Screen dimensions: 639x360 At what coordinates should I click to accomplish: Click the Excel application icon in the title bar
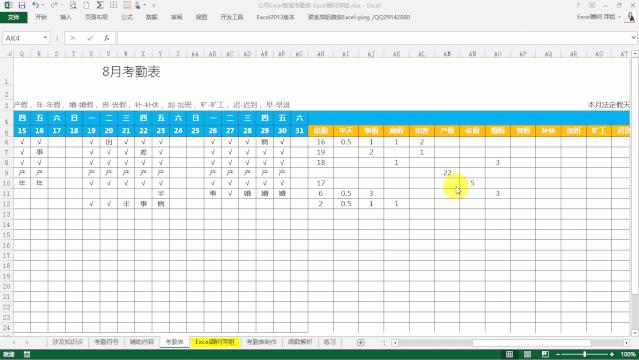pos(8,5)
